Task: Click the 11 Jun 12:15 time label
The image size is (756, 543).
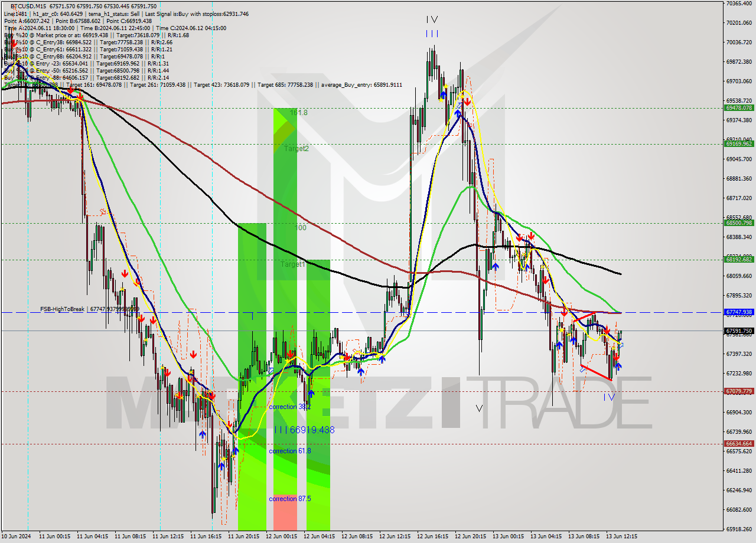Action: (x=168, y=537)
